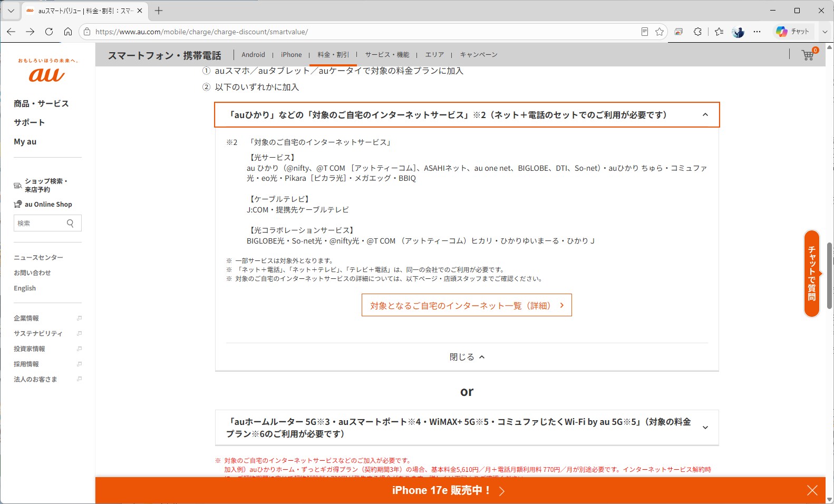Go back to the previous page
Image resolution: width=834 pixels, height=504 pixels.
(11, 32)
